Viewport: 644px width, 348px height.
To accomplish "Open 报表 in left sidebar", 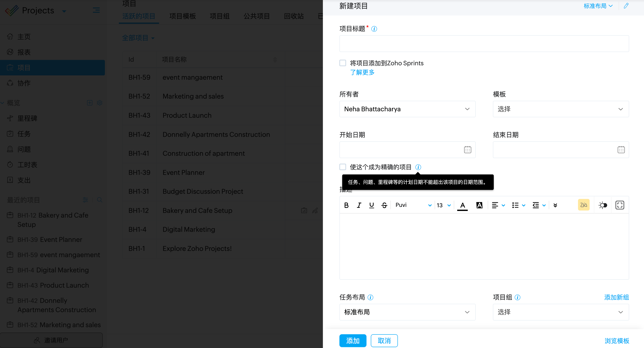I will click(24, 52).
